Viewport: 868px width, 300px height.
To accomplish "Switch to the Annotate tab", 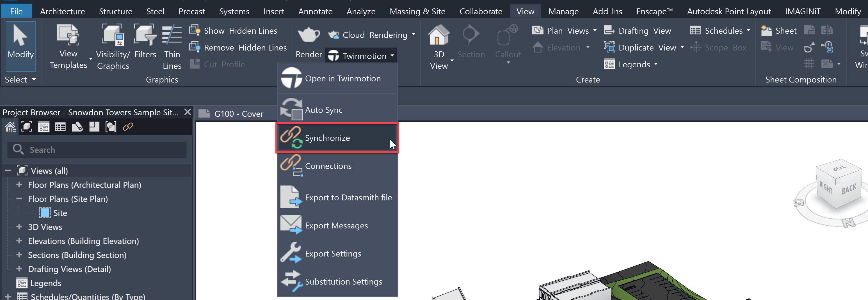I will 315,11.
